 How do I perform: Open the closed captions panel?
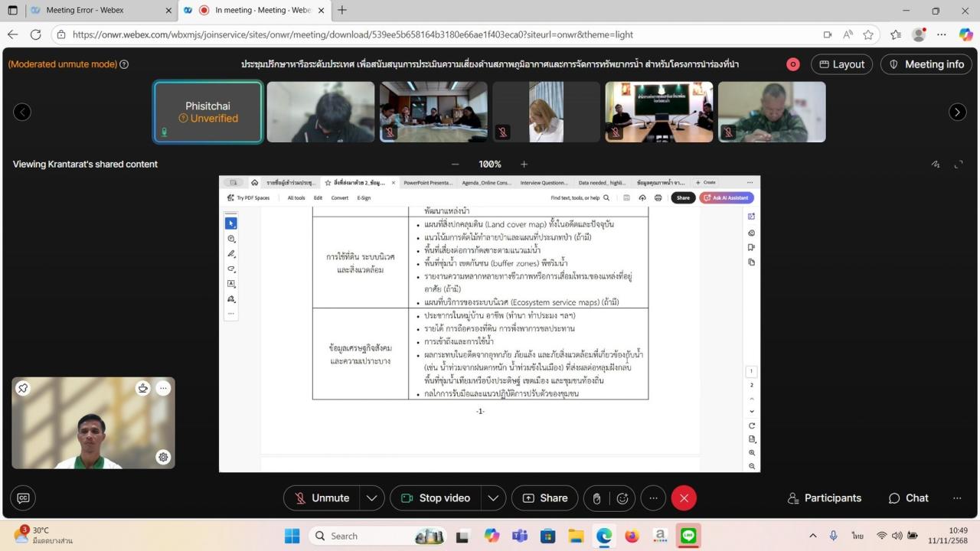tap(23, 498)
